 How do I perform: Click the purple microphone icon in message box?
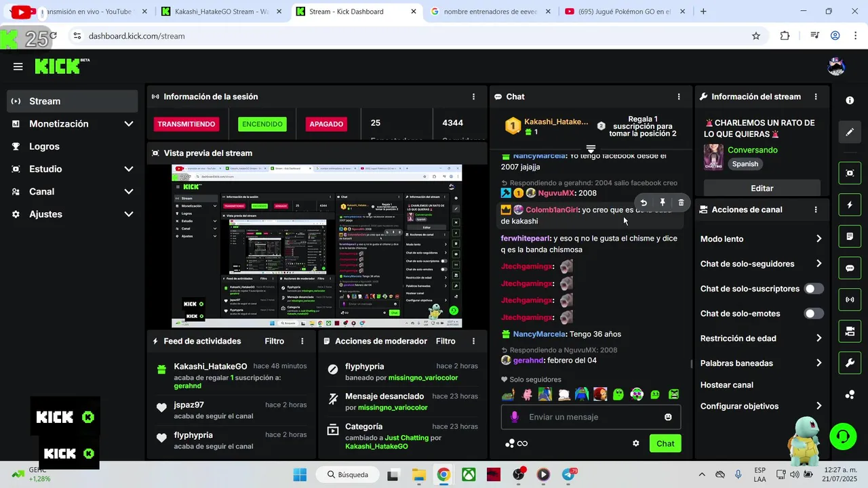(515, 417)
